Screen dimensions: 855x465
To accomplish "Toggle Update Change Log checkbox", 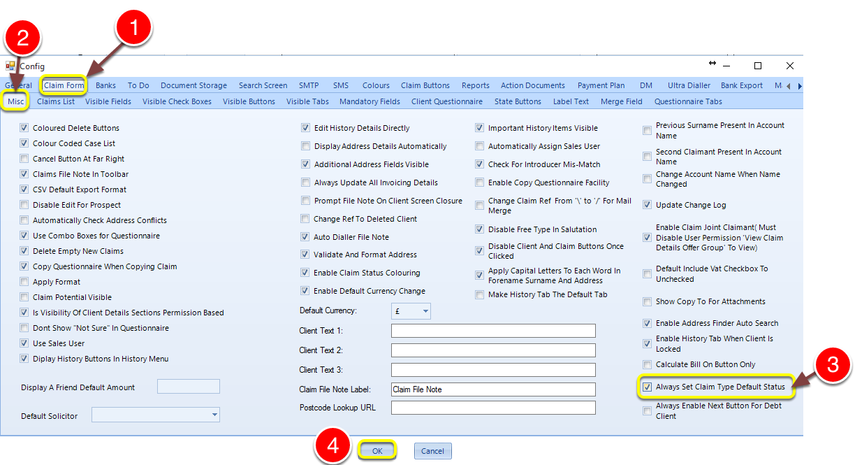I will click(x=647, y=205).
